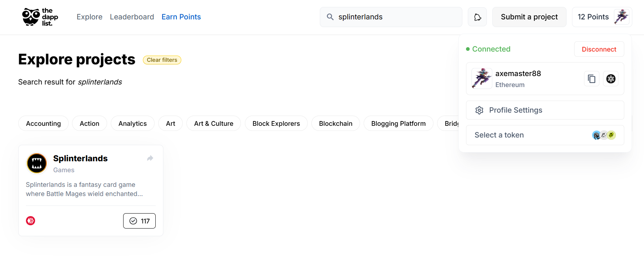Go to the Leaderboard page
This screenshot has height=260, width=644.
[x=132, y=17]
